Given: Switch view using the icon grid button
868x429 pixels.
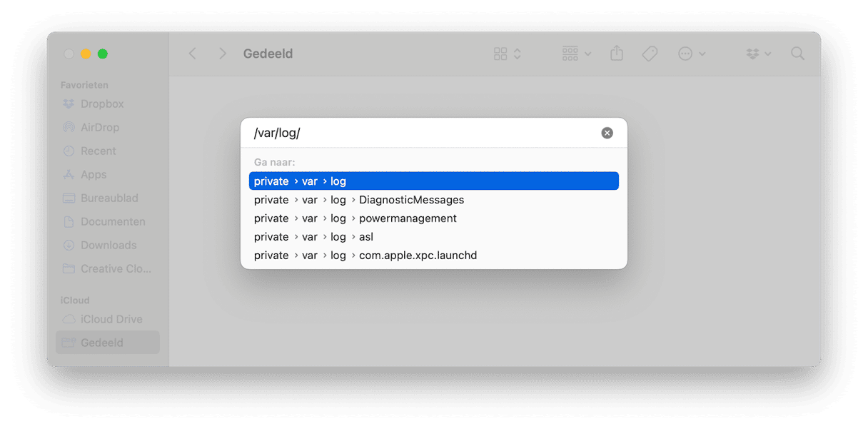Looking at the screenshot, I should [507, 54].
